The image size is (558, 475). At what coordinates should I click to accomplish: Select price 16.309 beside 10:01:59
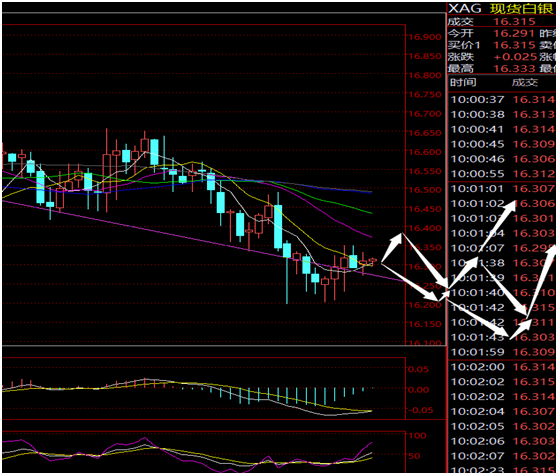tap(533, 352)
